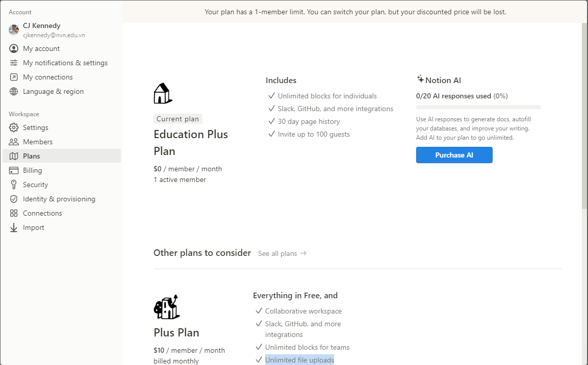Viewport: 588px width, 365px height.
Task: Open My notifications & settings sliders icon
Action: pyautogui.click(x=13, y=63)
